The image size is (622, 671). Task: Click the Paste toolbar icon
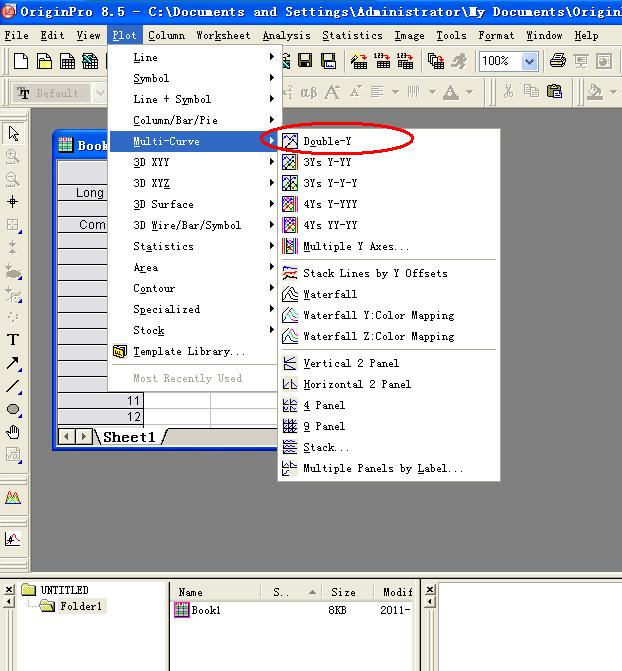(x=554, y=91)
